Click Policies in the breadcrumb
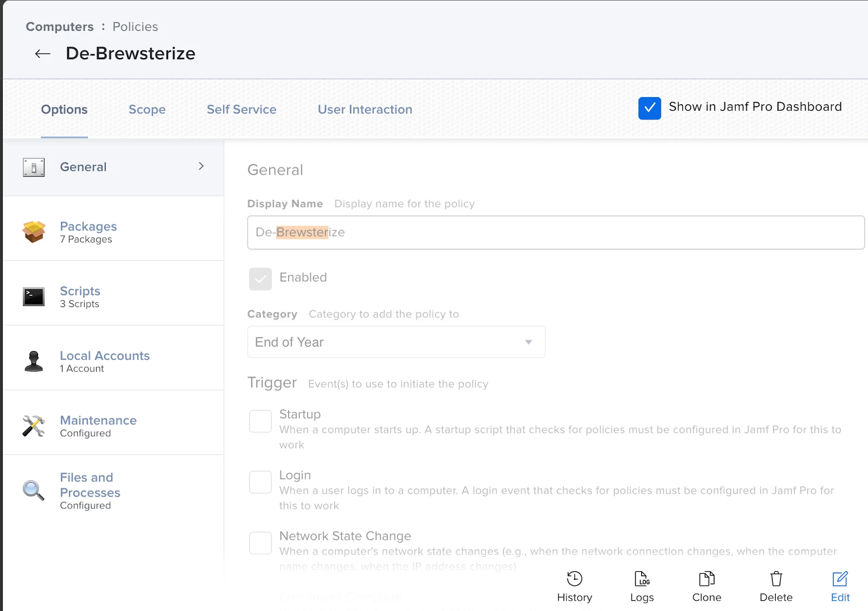Image resolution: width=868 pixels, height=611 pixels. point(135,27)
